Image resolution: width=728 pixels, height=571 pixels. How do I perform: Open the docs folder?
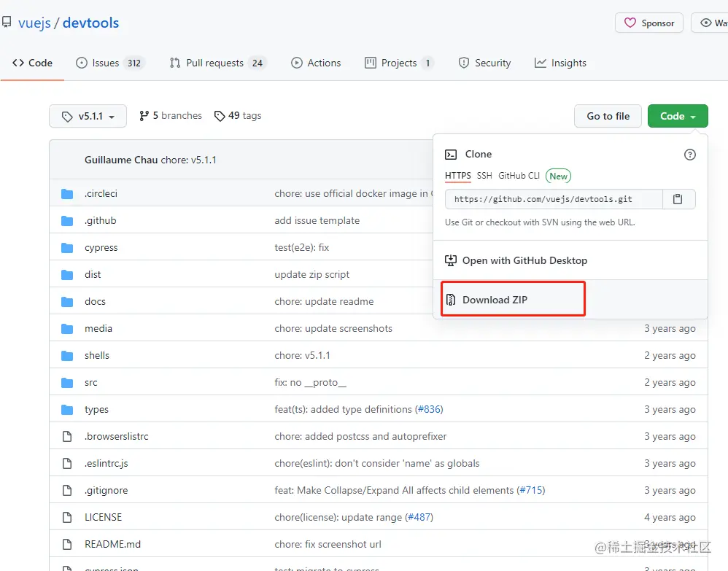point(95,301)
